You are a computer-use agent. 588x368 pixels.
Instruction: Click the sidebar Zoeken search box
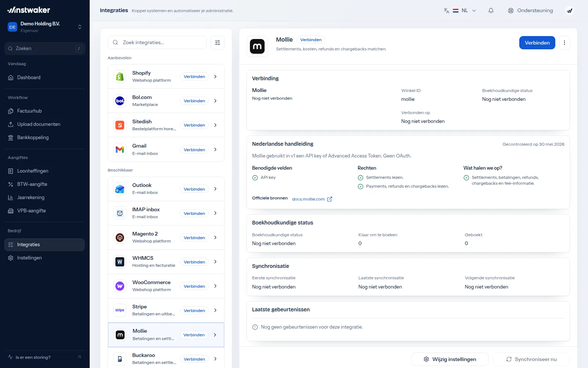45,49
